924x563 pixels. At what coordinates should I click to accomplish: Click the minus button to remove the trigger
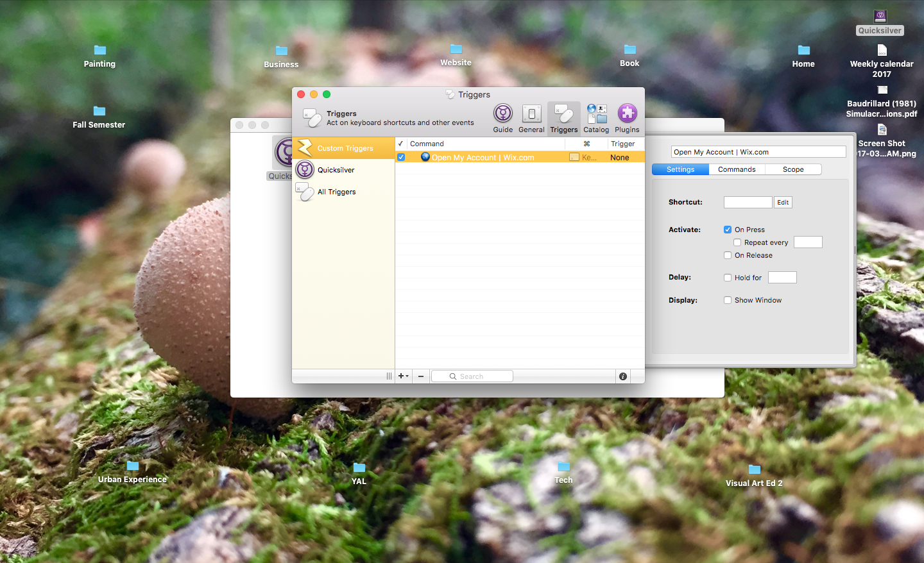coord(421,376)
